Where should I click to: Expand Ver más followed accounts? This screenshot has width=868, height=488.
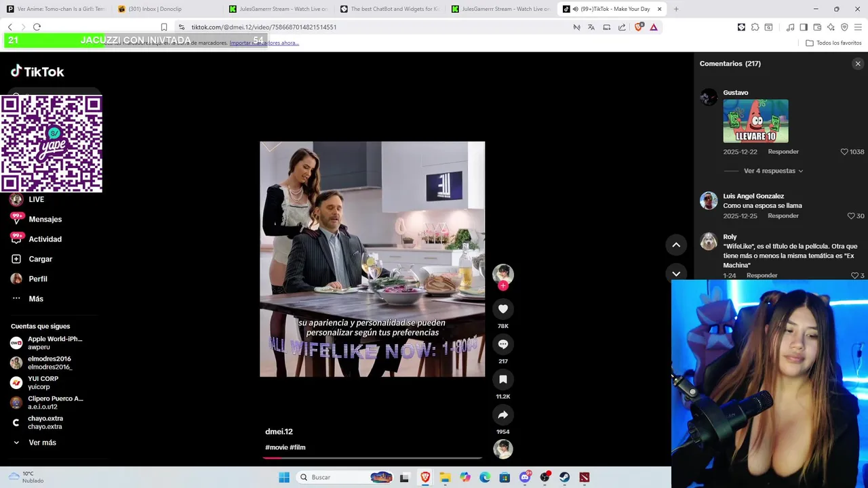[x=41, y=443]
